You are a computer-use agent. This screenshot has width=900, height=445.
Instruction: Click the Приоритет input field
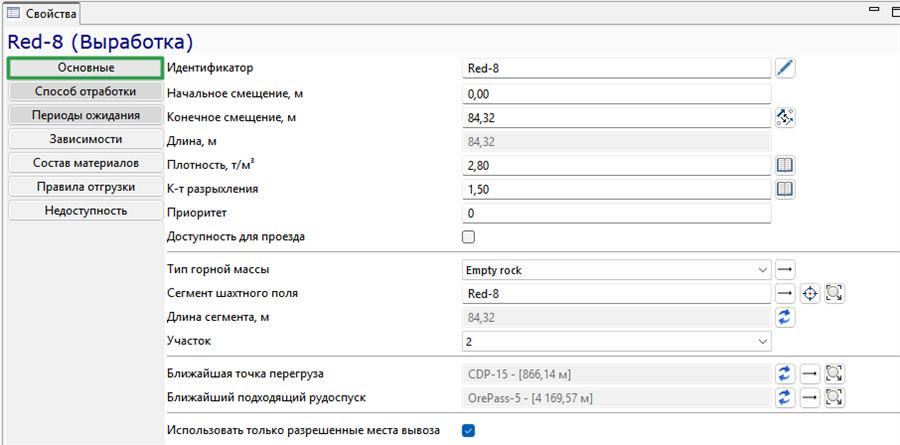(x=616, y=213)
